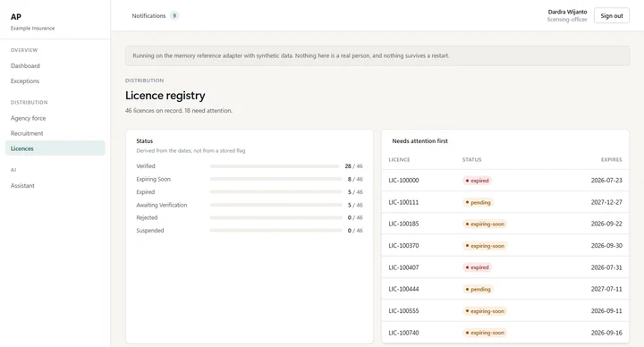Sign out of the account
The width and height of the screenshot is (644, 347).
[x=612, y=15]
